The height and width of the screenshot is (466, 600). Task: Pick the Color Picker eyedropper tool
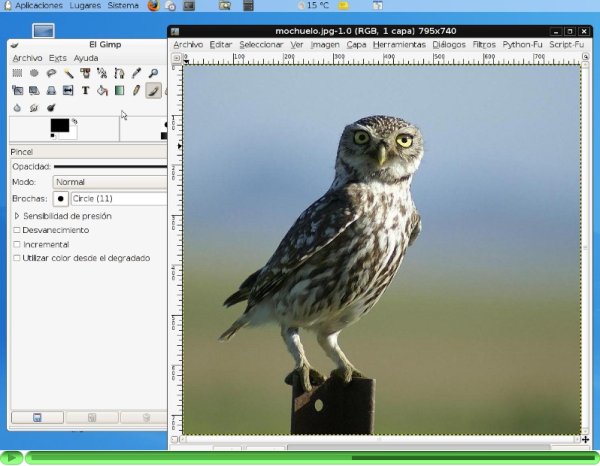pos(136,73)
